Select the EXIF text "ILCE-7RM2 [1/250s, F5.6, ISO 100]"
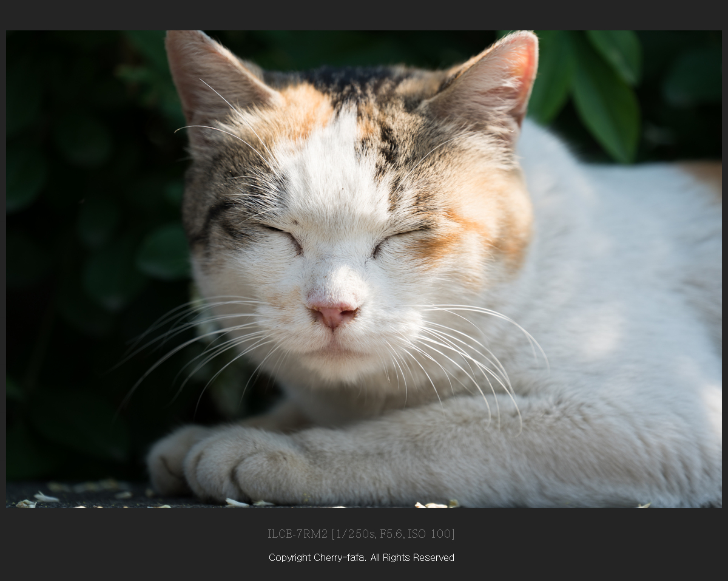This screenshot has width=728, height=581. pyautogui.click(x=361, y=534)
